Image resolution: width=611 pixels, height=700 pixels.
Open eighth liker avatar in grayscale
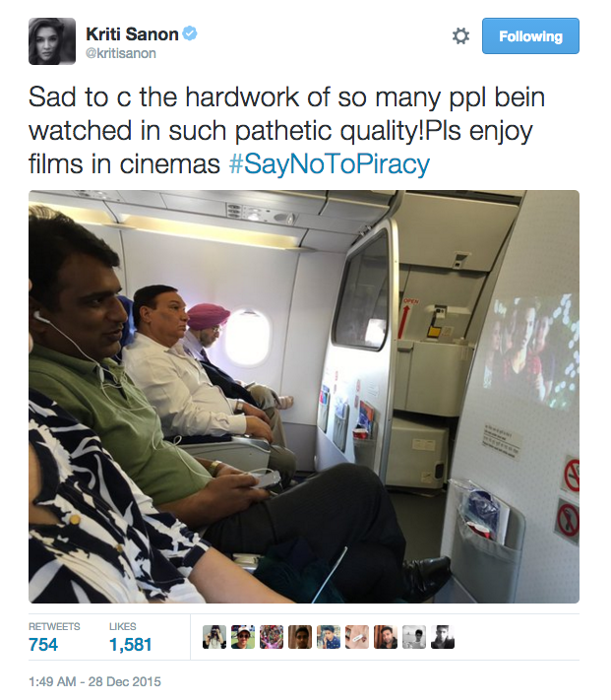point(414,637)
